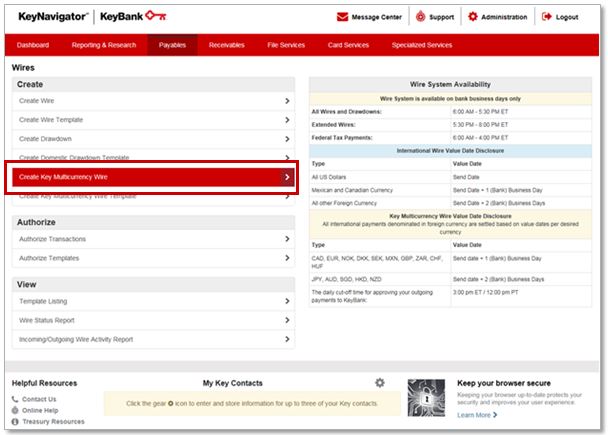Open the Card Services tab
608x435 pixels.
point(348,45)
